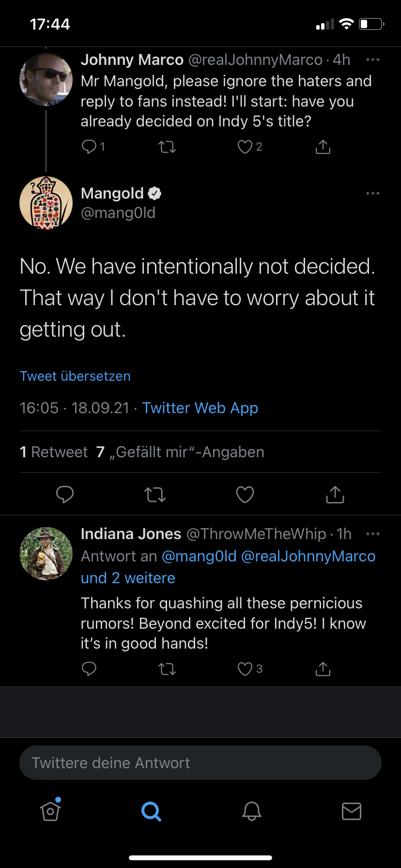Open more options on Indiana Jones reply
401x868 pixels.
point(372,534)
